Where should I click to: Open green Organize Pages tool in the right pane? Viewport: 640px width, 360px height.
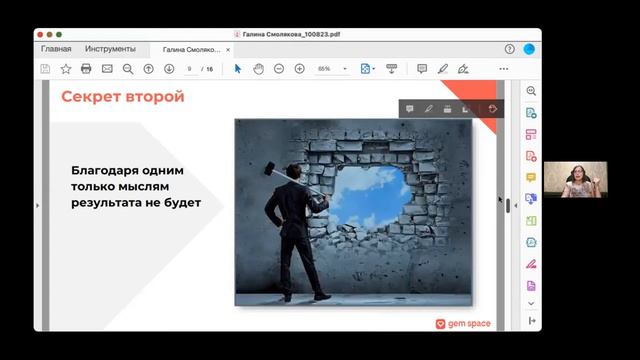[x=531, y=221]
